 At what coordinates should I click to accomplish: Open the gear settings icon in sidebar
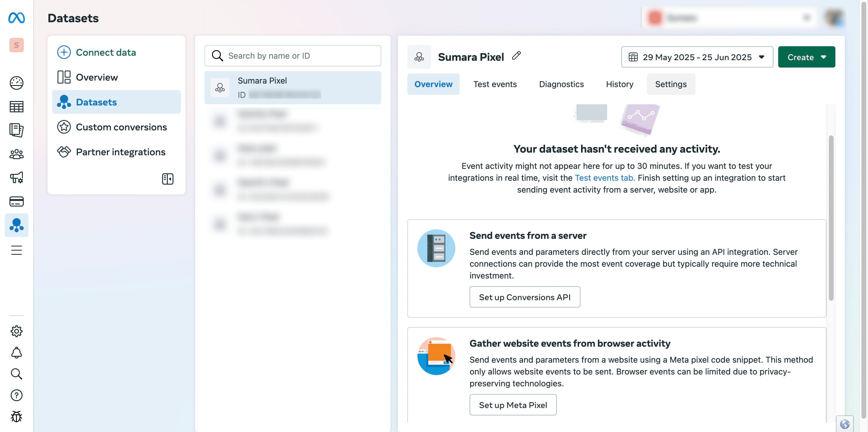[x=17, y=331]
